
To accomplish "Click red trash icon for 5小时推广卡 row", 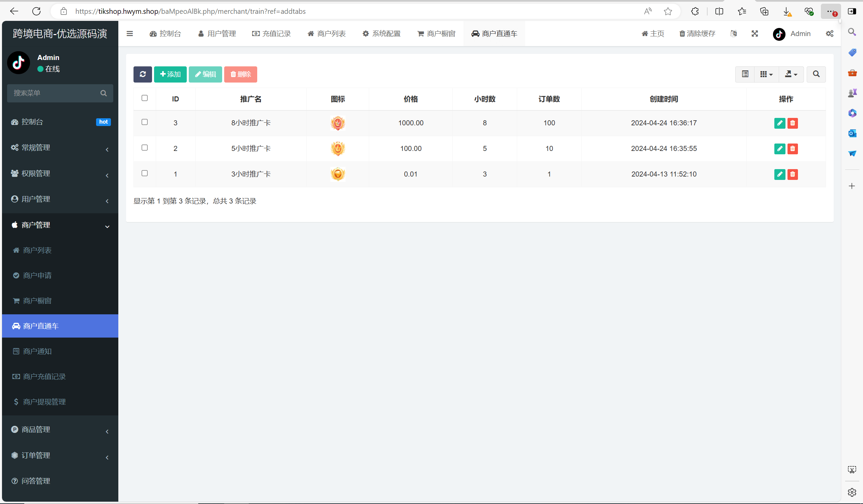I will (792, 149).
